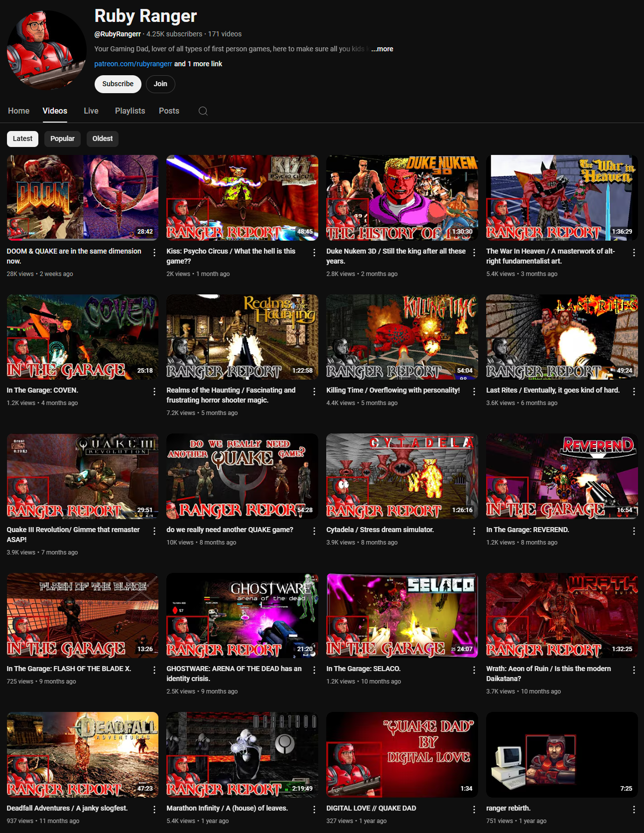Image resolution: width=644 pixels, height=833 pixels.
Task: Open the Cytadela / Stress dream simulator title
Action: [380, 530]
